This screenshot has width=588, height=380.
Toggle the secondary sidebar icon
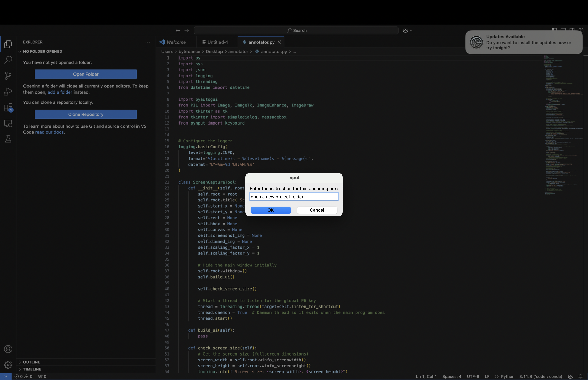(572, 30)
